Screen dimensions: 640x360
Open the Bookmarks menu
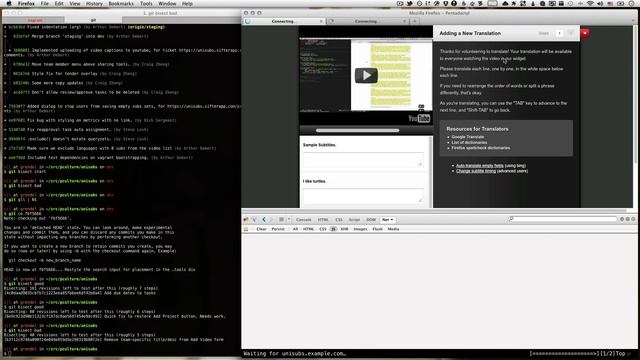(121, 4)
